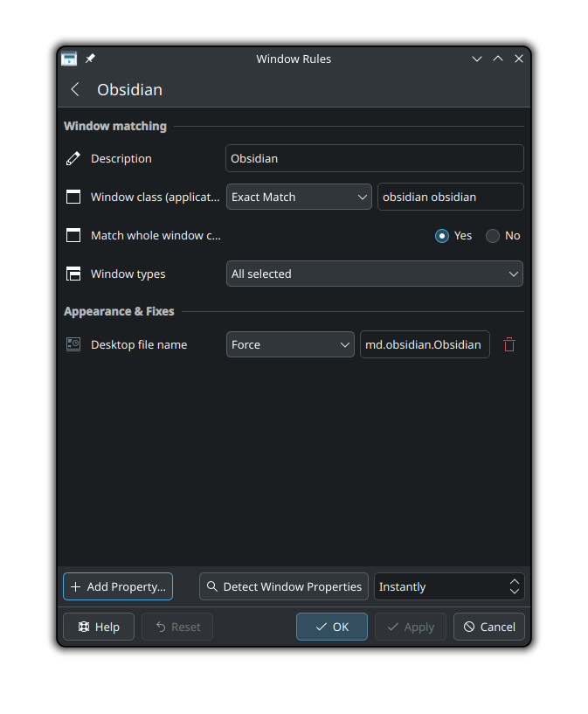This screenshot has height=714, width=588.
Task: Click the Description text field
Action: [x=375, y=158]
